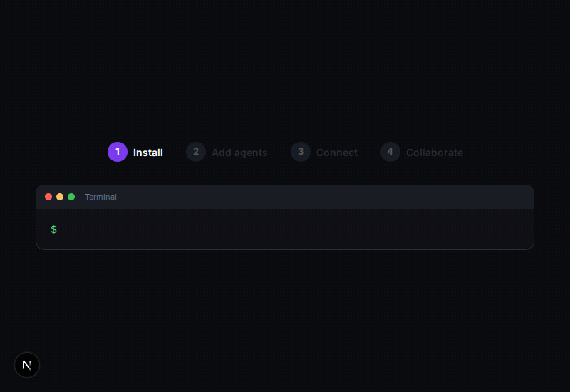Focus the terminal command line area
Screen dimensions: 570x392
(x=285, y=229)
